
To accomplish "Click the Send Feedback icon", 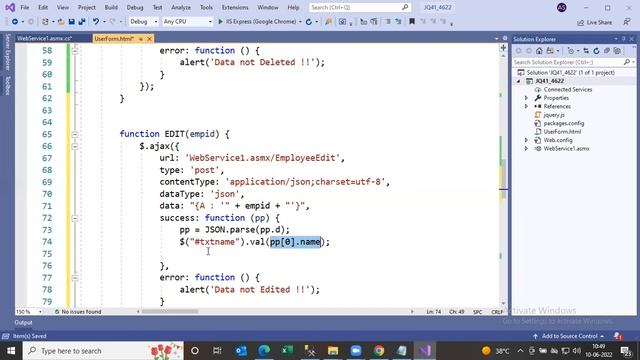I will tap(627, 22).
